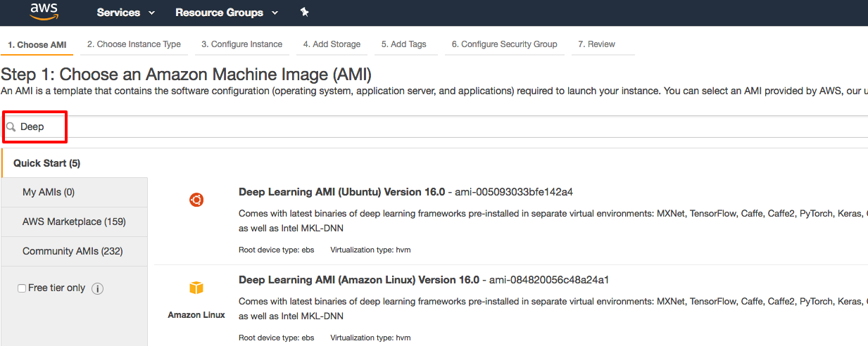Viewport: 868px width, 346px height.
Task: Browse AWS Marketplace AMIs
Action: coord(74,222)
